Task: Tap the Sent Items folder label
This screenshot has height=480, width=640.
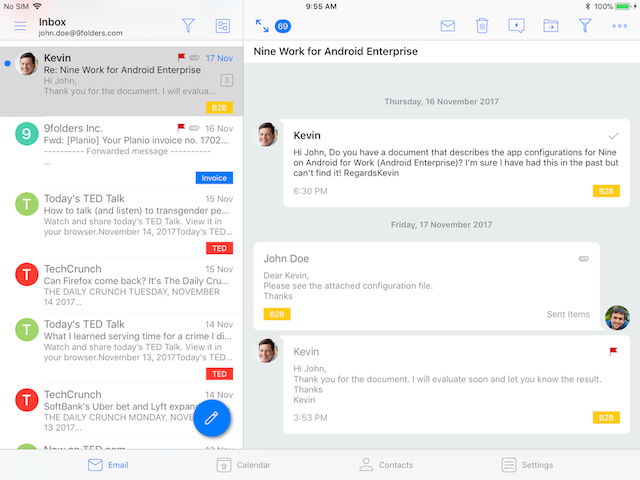Action: (568, 314)
